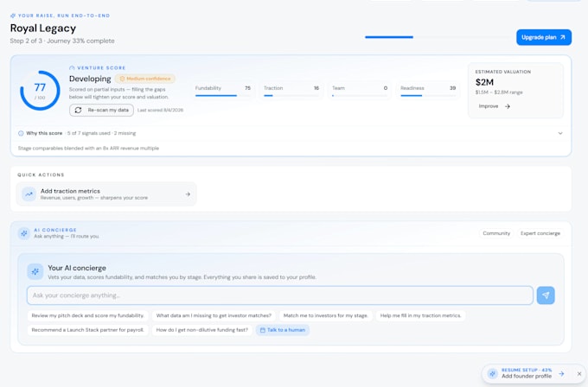Open the Readiness score card
588x387 pixels.
click(428, 91)
